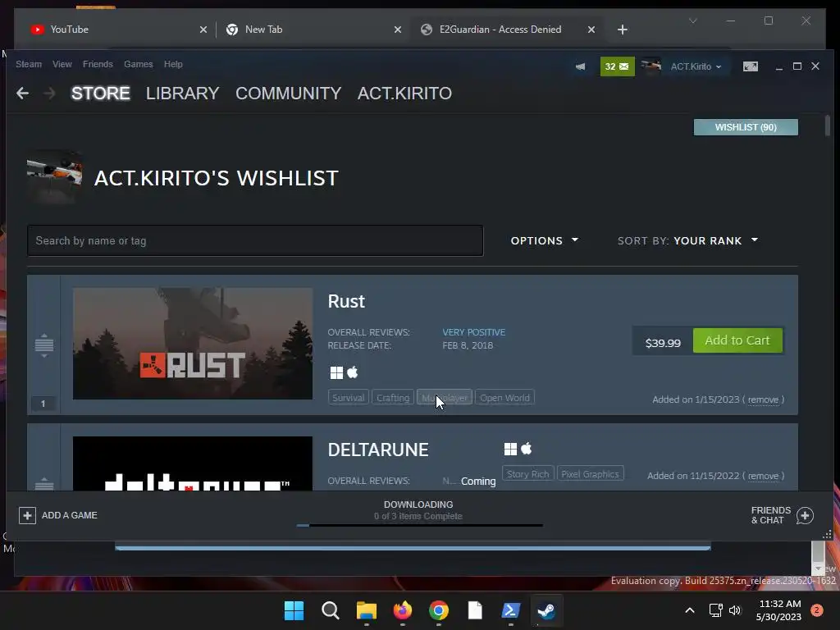Screen dimensions: 840x630
Task: Click the drag handle for Rust
Action: coord(44,345)
